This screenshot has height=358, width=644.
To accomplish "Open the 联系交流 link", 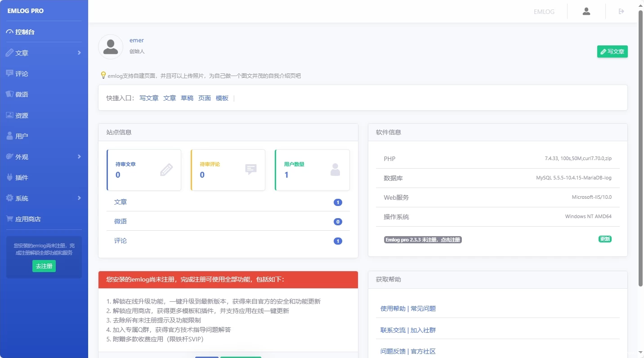I will [393, 330].
